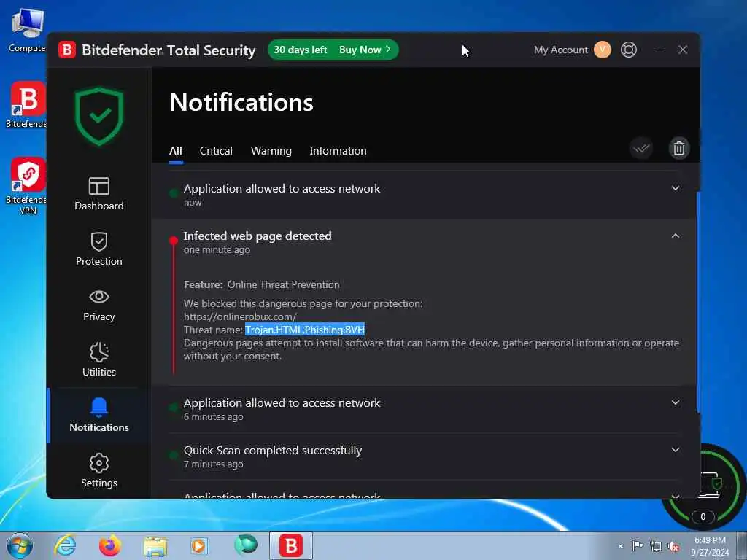
Task: Click Infected web page detected title
Action: (258, 236)
